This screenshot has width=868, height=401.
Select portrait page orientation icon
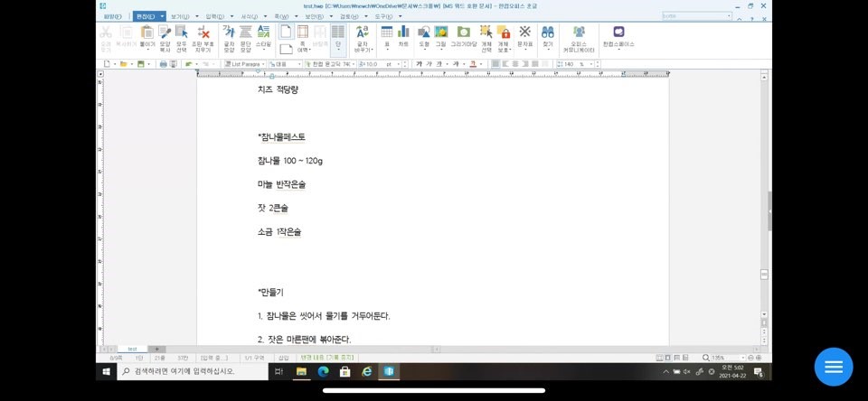[286, 31]
